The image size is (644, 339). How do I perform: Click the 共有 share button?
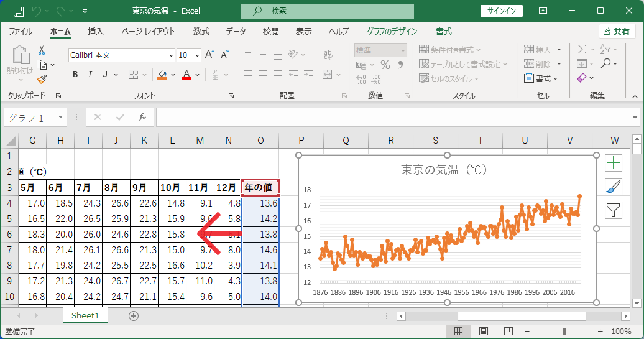pos(617,32)
